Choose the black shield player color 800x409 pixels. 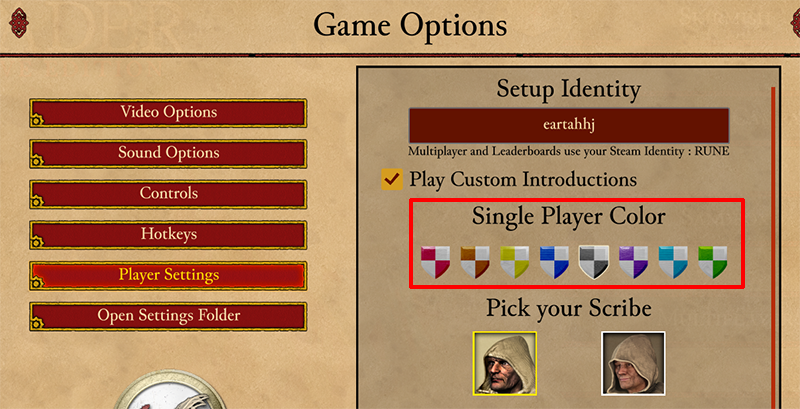click(x=594, y=262)
